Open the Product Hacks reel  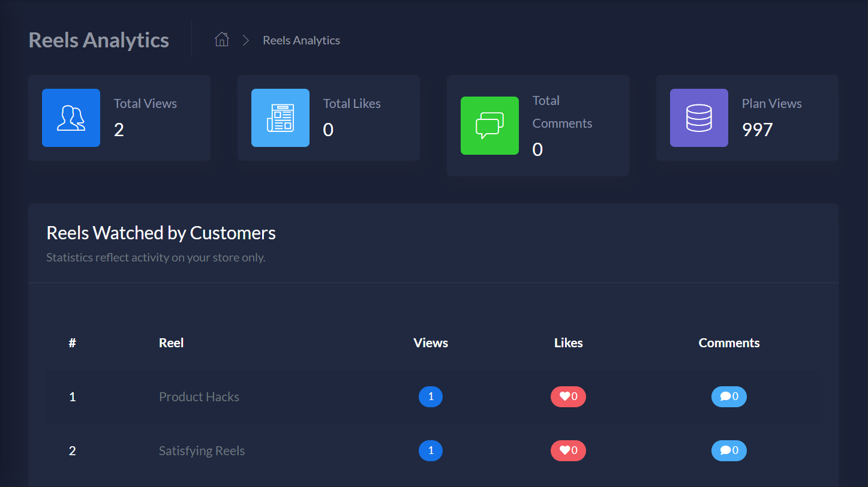(x=199, y=396)
